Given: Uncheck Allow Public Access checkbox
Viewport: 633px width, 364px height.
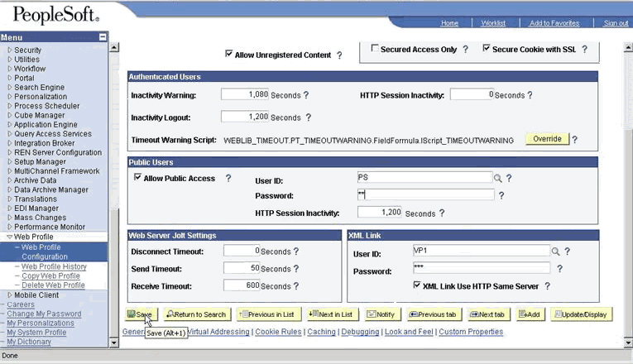Looking at the screenshot, I should [x=137, y=178].
